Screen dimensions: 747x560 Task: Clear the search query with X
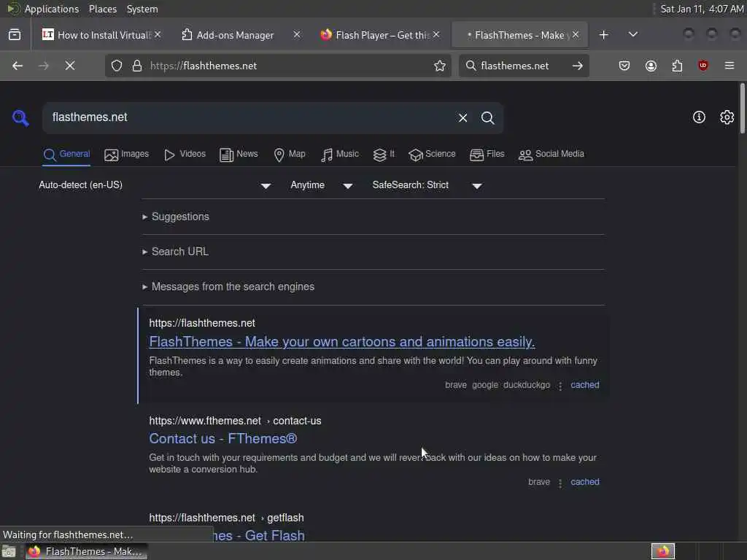[x=462, y=117]
